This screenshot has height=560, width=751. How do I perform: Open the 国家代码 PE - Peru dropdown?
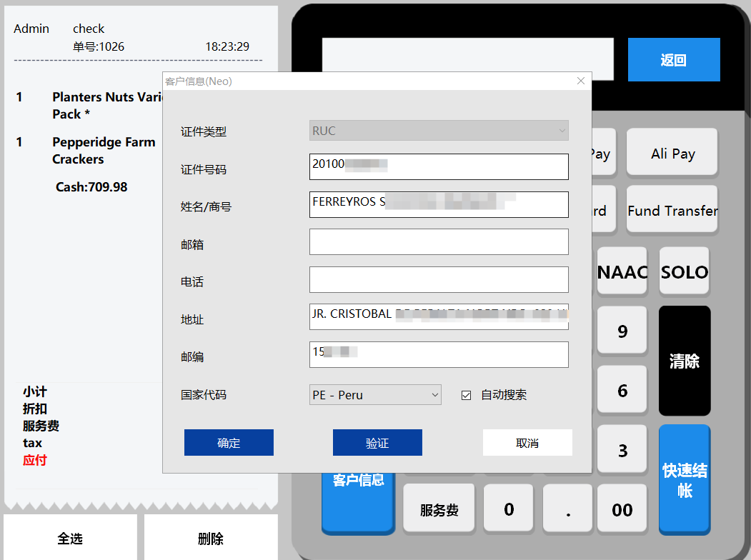coord(375,395)
